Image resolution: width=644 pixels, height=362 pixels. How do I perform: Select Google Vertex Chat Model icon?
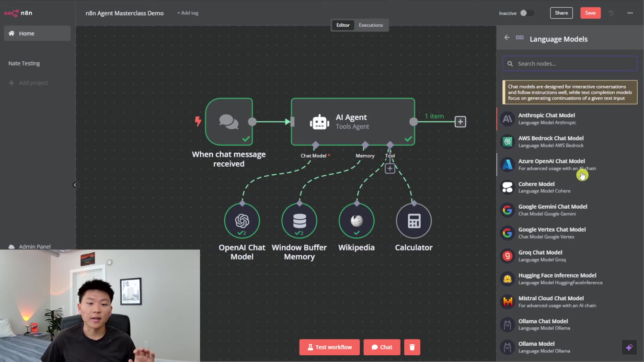[x=507, y=233]
